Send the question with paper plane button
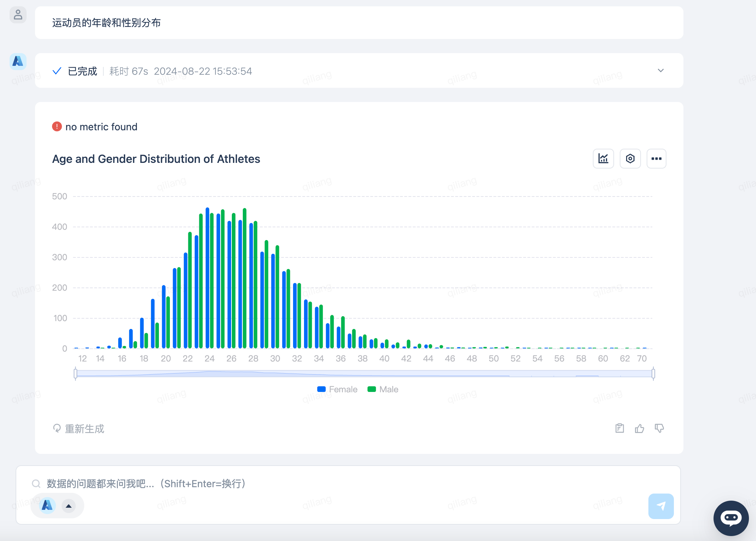The width and height of the screenshot is (756, 541). [661, 506]
